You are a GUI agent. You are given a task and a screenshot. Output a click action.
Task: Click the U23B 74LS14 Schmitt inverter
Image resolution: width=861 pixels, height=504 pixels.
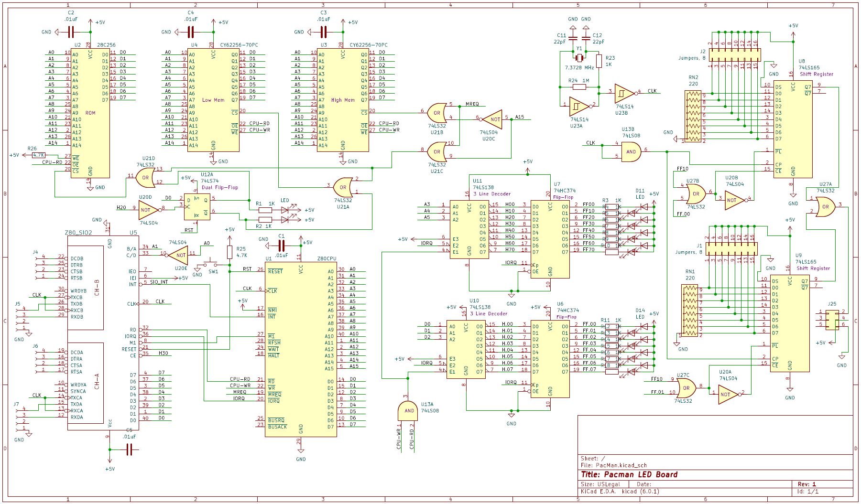(x=625, y=94)
